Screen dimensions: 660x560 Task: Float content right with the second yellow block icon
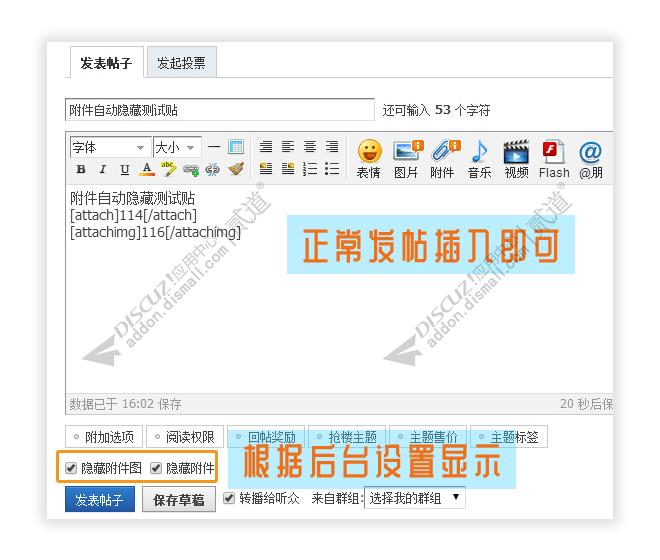[x=288, y=169]
